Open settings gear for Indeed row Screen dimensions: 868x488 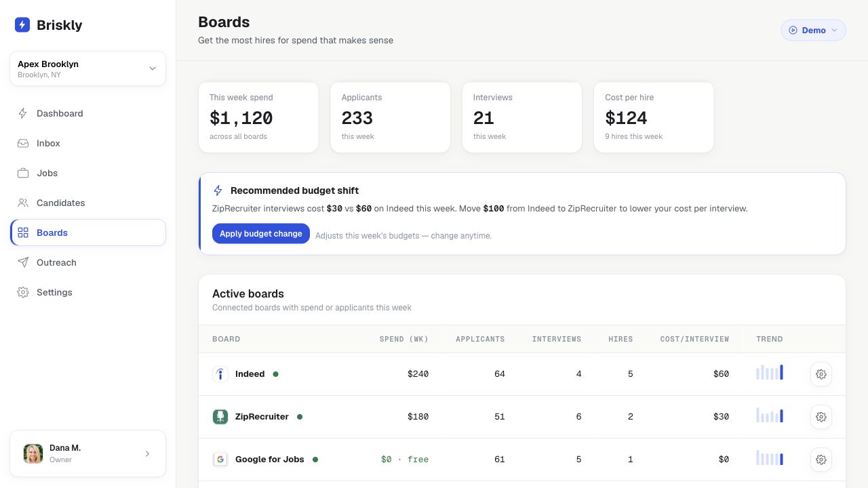(x=821, y=374)
